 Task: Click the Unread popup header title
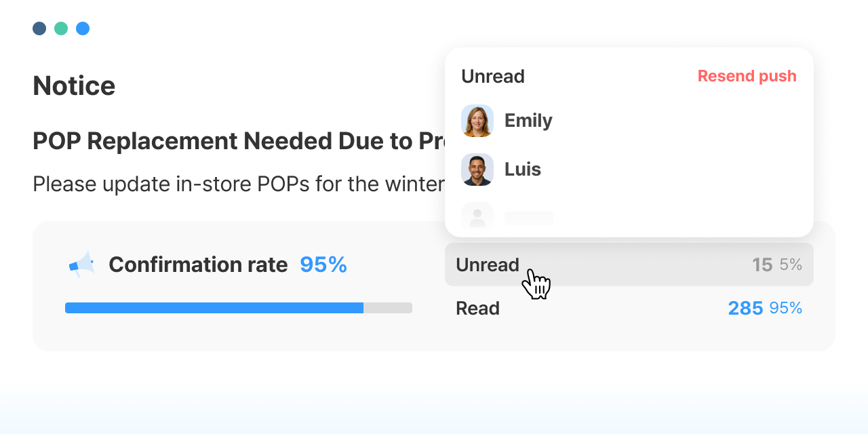[493, 76]
